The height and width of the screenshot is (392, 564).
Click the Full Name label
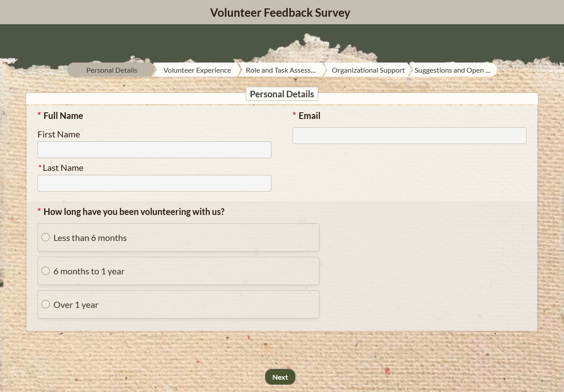(63, 115)
